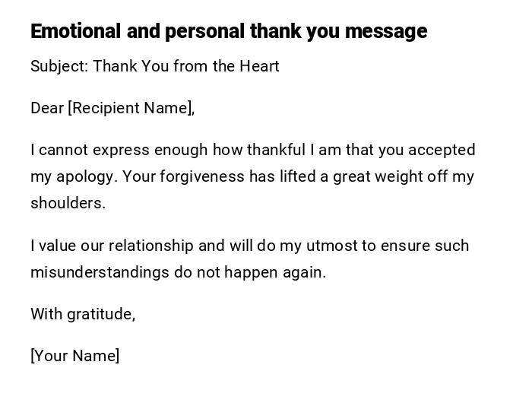Click the "With gratitude," closing line
Screen dimensions: 532x403
pos(83,315)
